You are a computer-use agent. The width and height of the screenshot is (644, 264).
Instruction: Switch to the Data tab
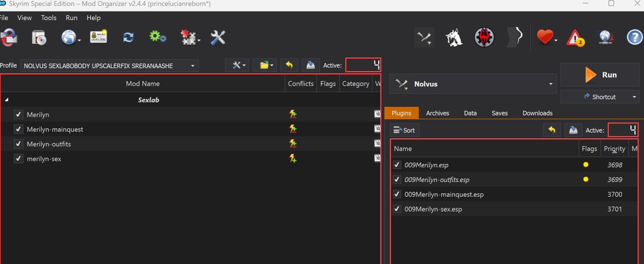coord(470,113)
